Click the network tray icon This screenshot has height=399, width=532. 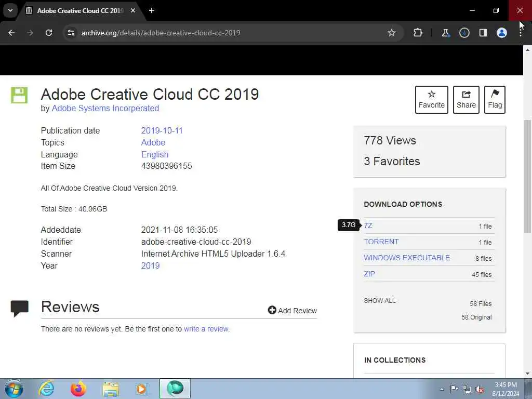(x=467, y=389)
